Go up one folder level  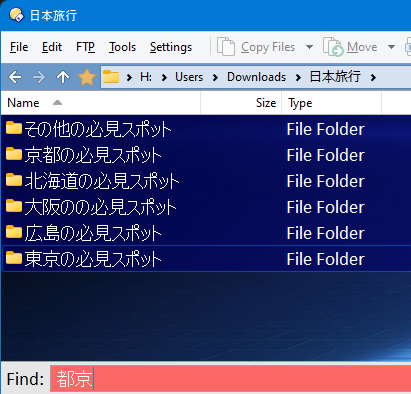click(63, 77)
